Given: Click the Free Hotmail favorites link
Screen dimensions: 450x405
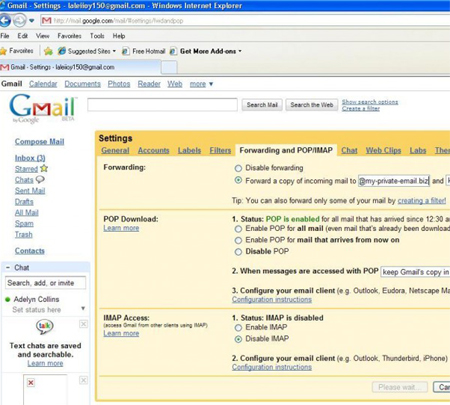Looking at the screenshot, I should click(144, 51).
